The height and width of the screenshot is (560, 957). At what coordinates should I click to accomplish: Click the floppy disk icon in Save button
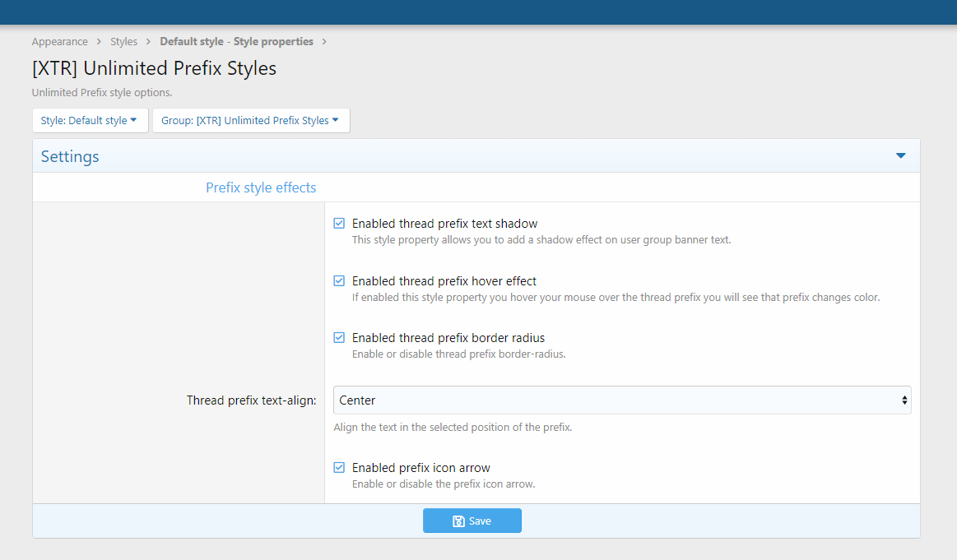pyautogui.click(x=458, y=521)
